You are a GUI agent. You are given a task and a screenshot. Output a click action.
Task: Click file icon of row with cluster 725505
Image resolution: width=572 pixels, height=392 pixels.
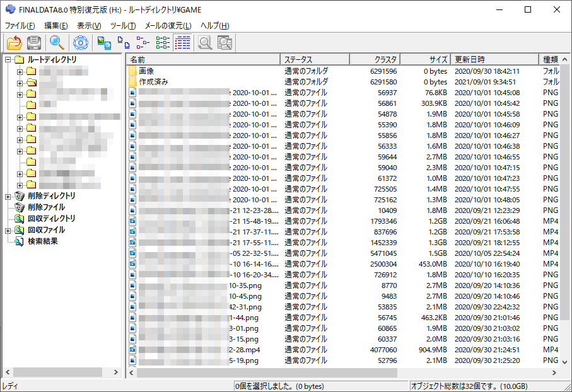(132, 189)
